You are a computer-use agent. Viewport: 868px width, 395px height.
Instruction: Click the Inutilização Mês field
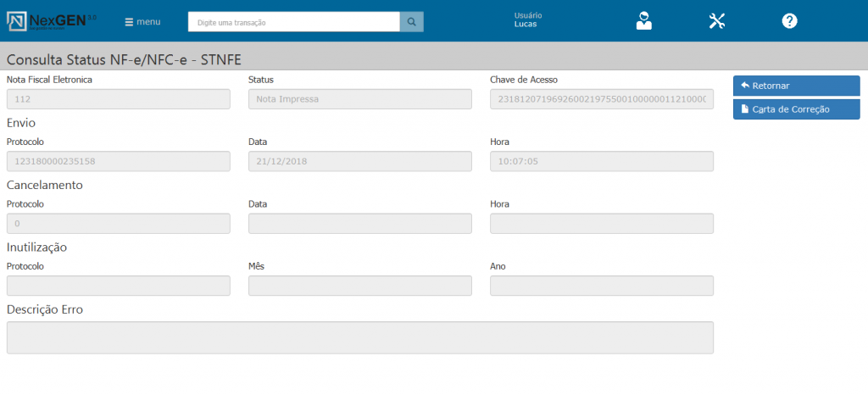pos(359,286)
